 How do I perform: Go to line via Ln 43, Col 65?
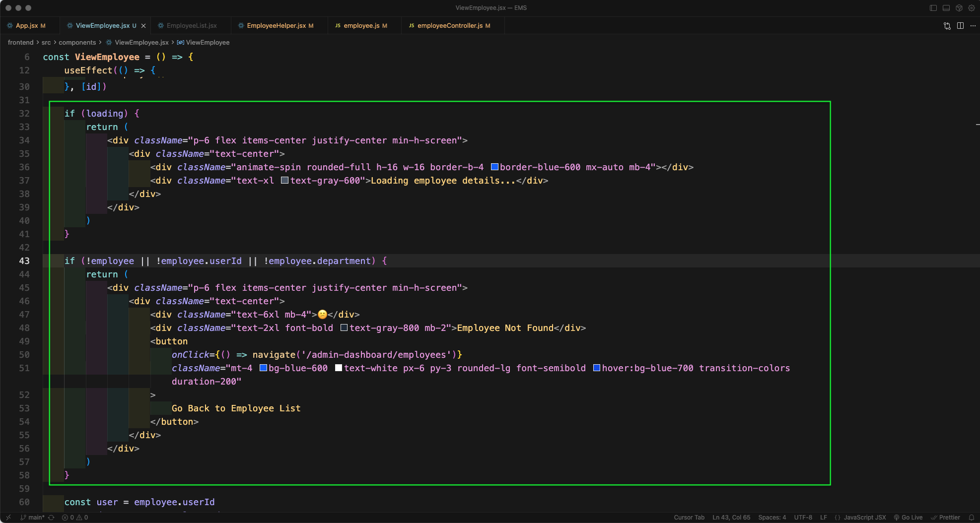point(731,518)
